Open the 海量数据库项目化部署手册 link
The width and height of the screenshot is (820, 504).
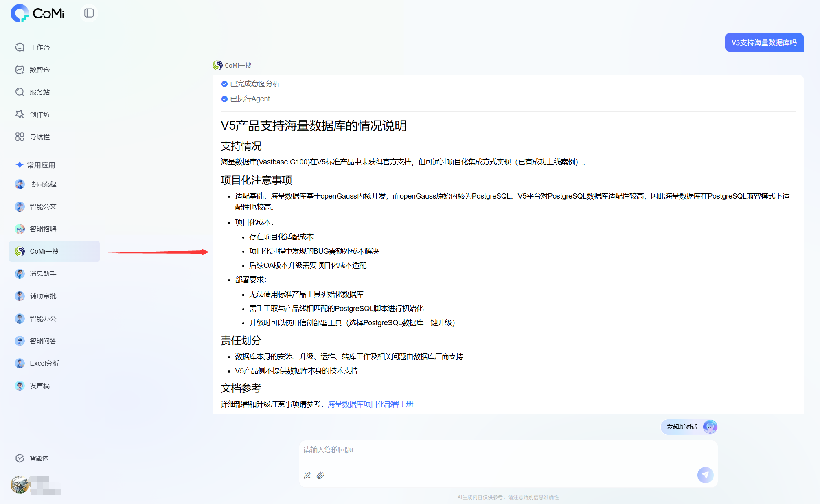[x=370, y=404]
